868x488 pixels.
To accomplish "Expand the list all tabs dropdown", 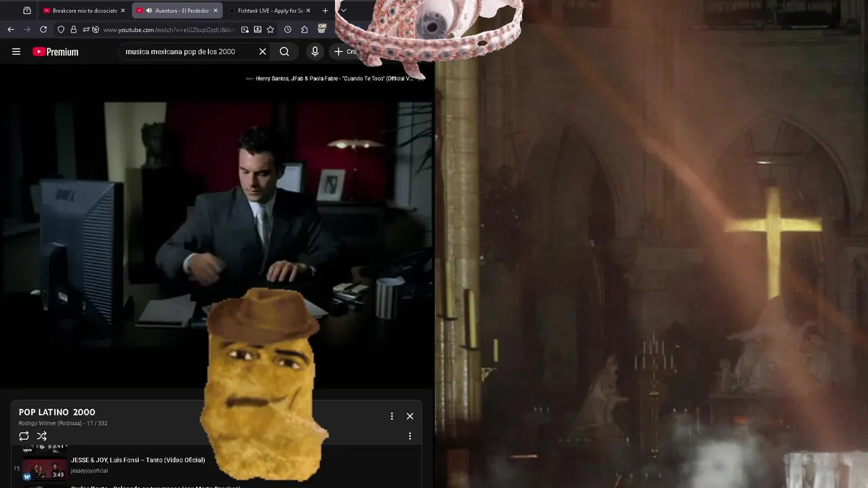I will tap(343, 11).
